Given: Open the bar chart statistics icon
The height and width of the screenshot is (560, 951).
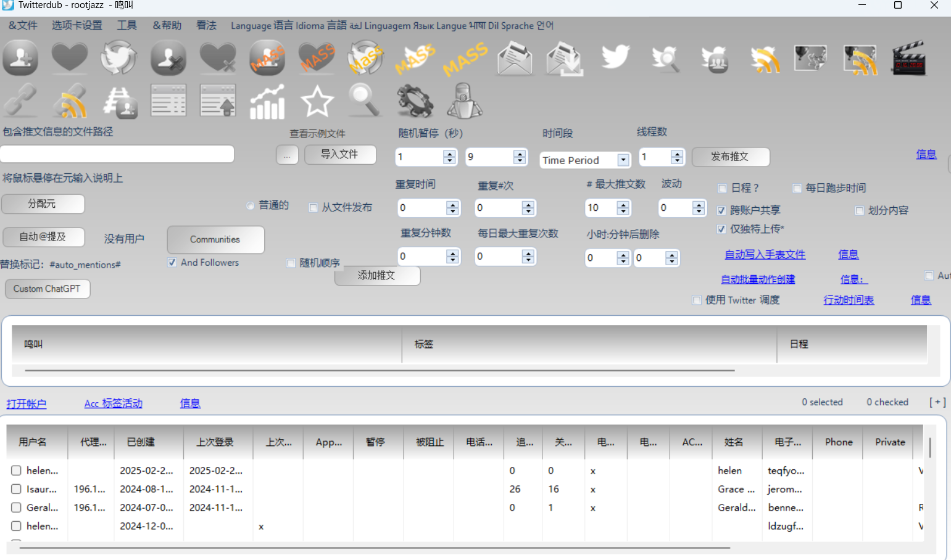Looking at the screenshot, I should point(267,102).
